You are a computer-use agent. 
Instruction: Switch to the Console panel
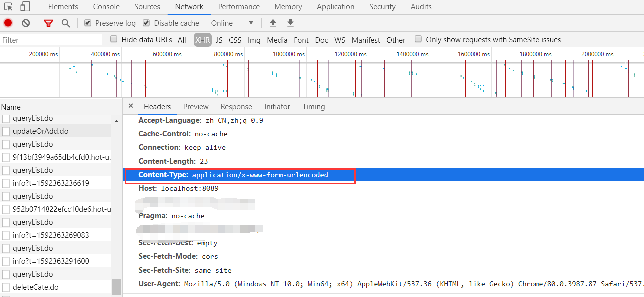tap(106, 7)
